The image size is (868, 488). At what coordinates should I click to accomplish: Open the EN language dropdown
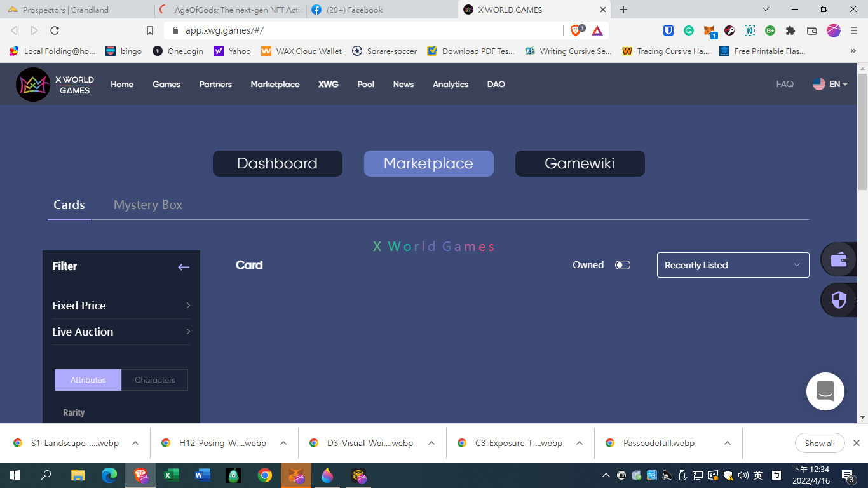click(831, 84)
